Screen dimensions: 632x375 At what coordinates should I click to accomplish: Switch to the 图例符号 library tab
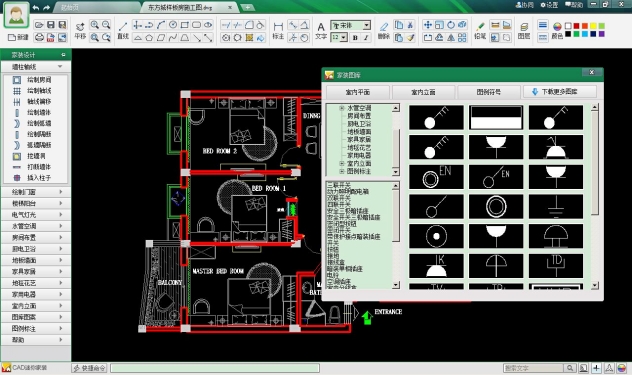[489, 92]
